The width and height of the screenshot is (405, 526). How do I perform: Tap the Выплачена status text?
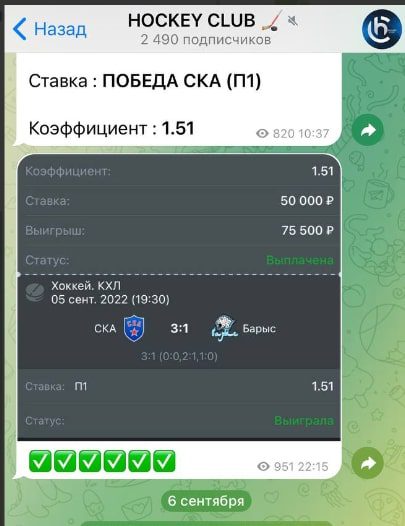point(300,260)
